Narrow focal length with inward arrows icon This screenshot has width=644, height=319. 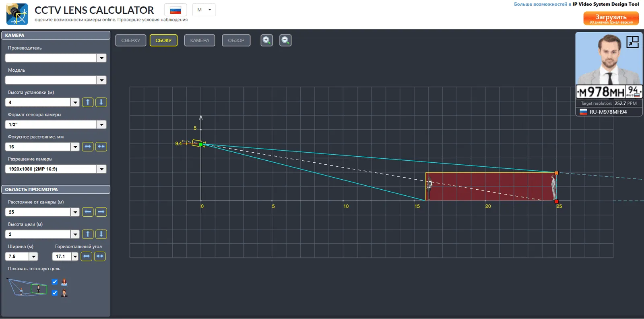coord(101,147)
